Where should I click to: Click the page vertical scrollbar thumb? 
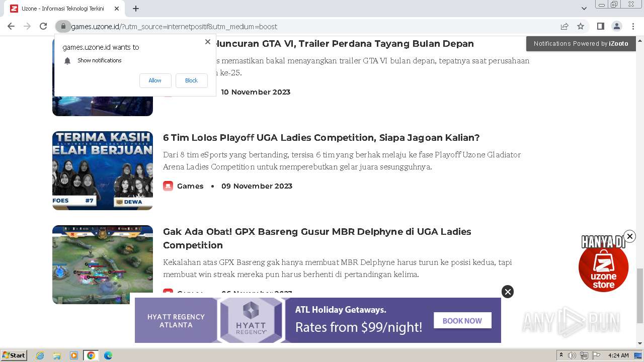(x=640, y=296)
